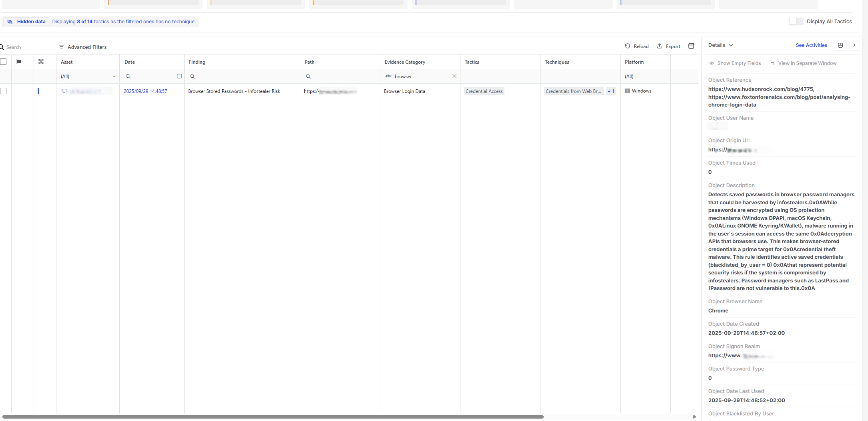The width and height of the screenshot is (868, 421).
Task: Click the Techniques column header
Action: [557, 62]
